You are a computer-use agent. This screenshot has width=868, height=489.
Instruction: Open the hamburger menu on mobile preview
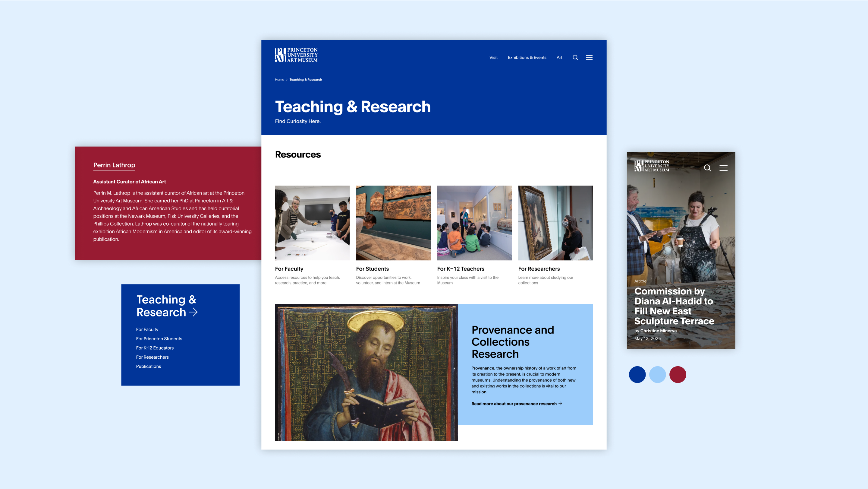click(723, 168)
